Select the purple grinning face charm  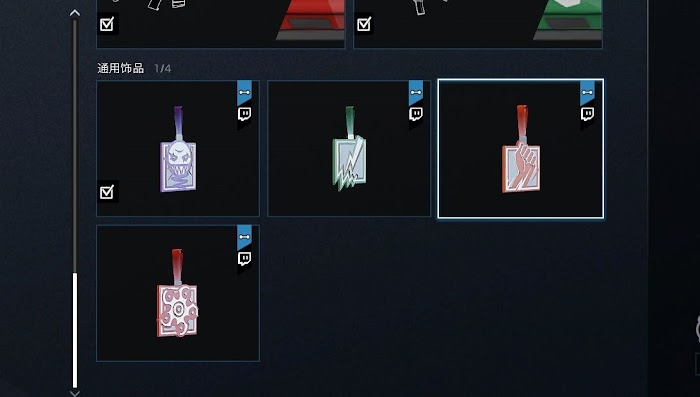(178, 148)
